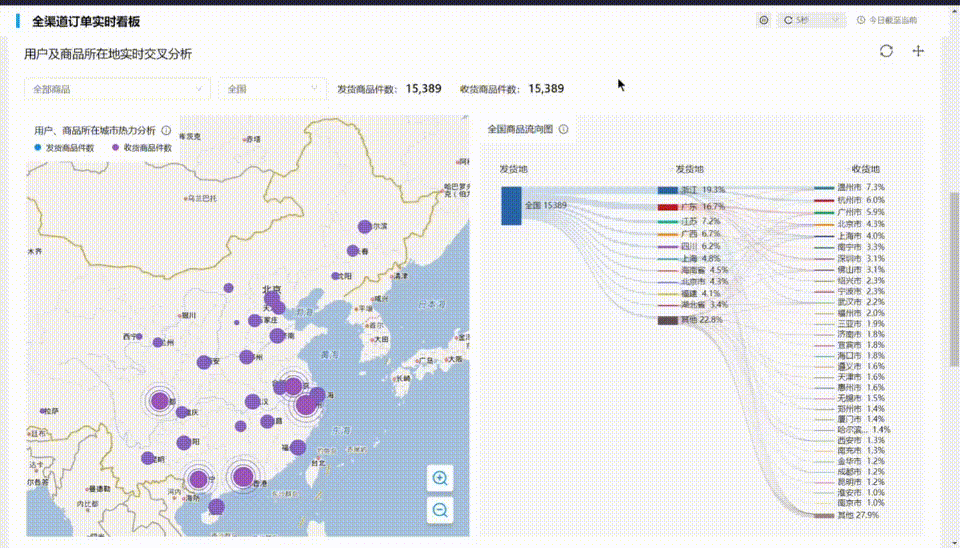Click the 今日截至当前 time range label

pos(893,20)
